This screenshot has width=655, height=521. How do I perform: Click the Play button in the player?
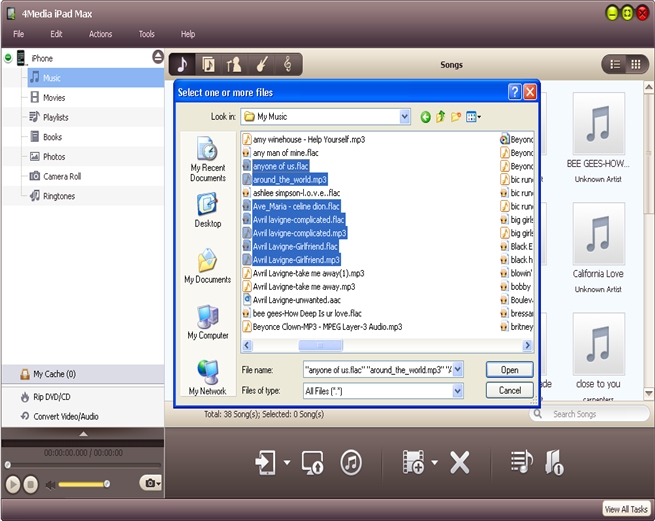pos(13,484)
